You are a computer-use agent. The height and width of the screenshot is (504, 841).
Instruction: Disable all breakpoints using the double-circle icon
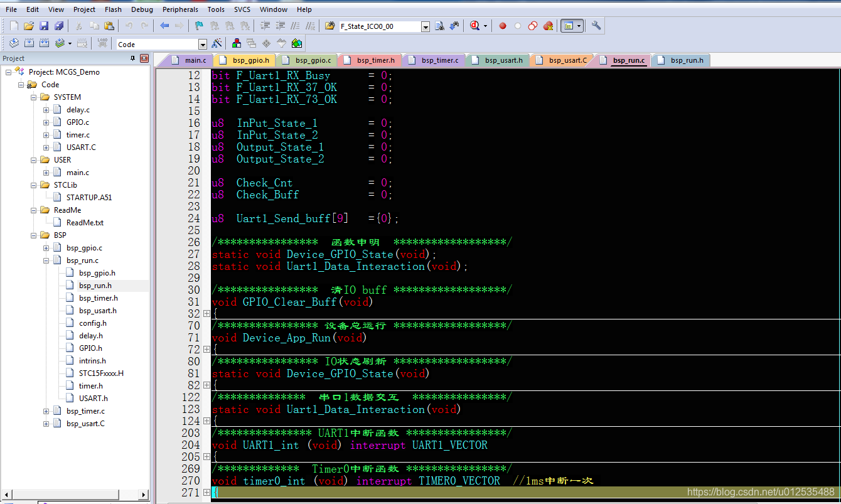click(x=533, y=26)
